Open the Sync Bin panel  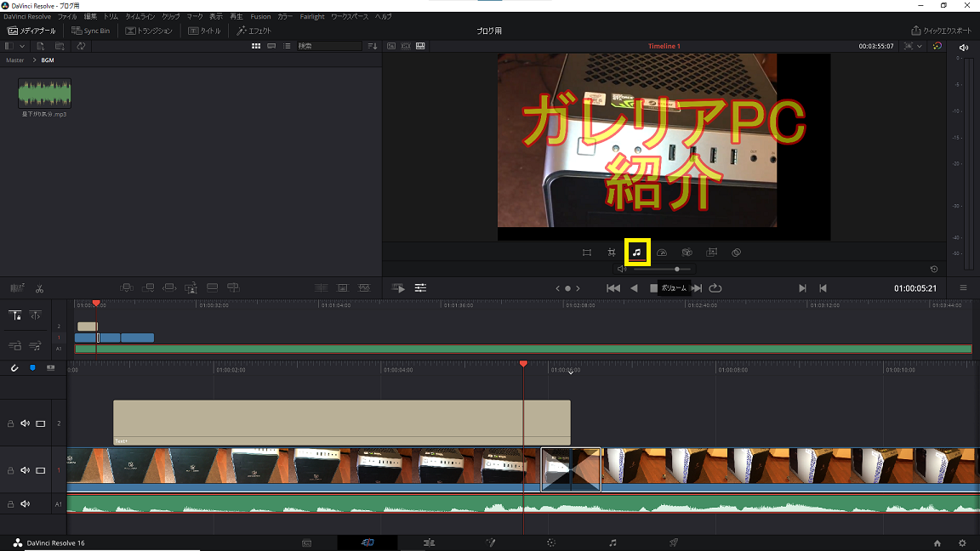point(91,31)
